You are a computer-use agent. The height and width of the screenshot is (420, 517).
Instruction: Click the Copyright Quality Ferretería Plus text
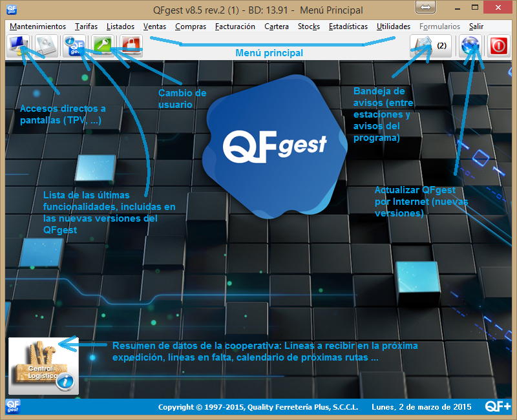258,407
